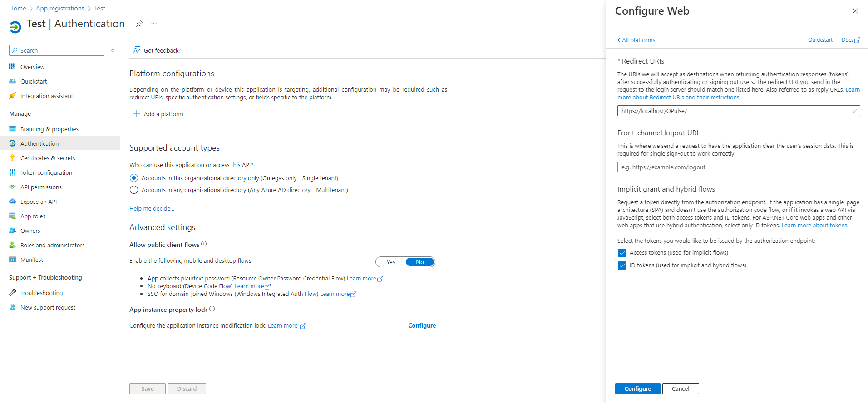Image resolution: width=868 pixels, height=403 pixels.
Task: Click the blue Configure button
Action: pos(637,388)
